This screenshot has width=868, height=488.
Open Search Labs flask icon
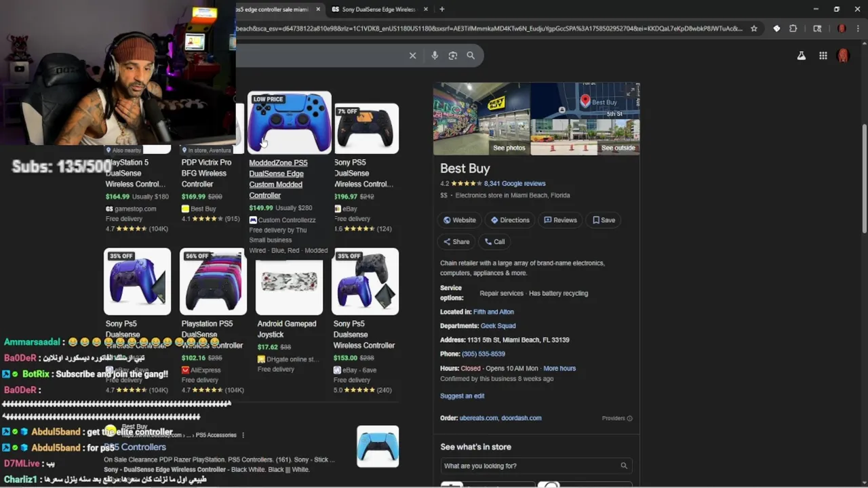(x=802, y=56)
